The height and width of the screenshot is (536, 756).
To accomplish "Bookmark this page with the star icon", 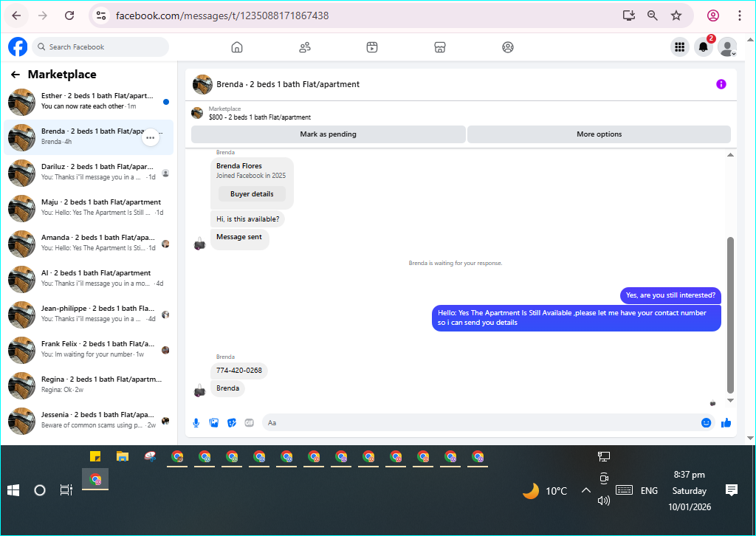I will (x=676, y=16).
